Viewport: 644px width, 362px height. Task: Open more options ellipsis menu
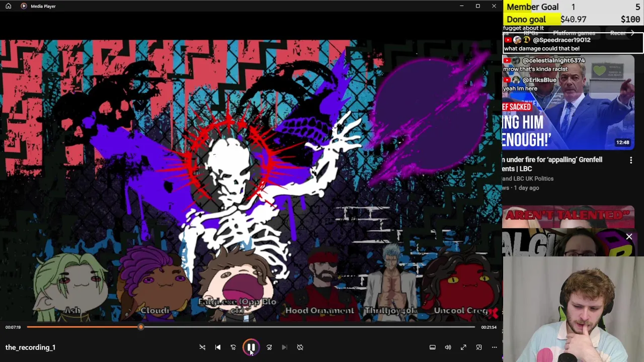coord(494,347)
